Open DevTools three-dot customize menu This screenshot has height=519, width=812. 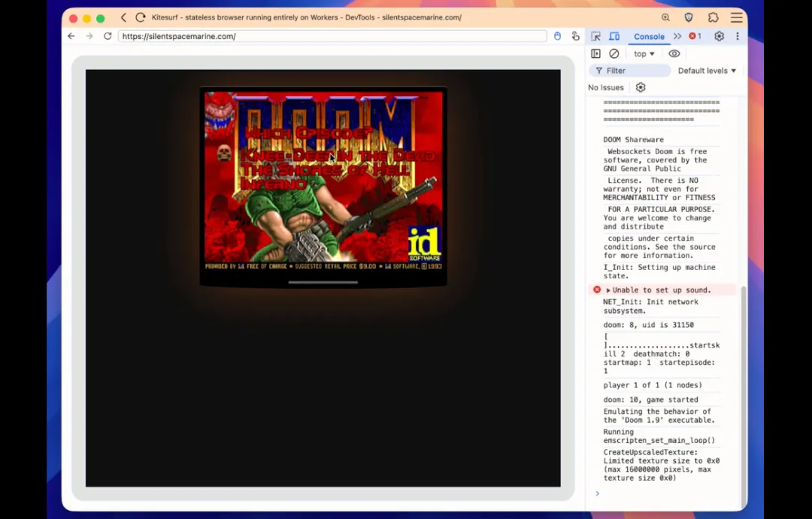click(x=738, y=36)
